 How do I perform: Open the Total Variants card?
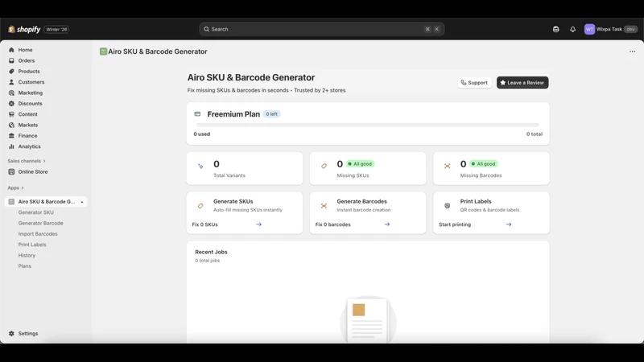pyautogui.click(x=245, y=168)
